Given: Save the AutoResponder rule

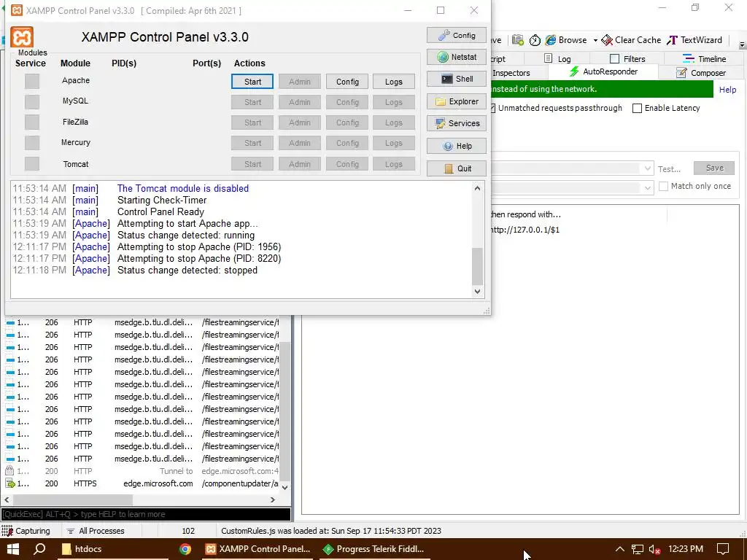Looking at the screenshot, I should coord(714,168).
